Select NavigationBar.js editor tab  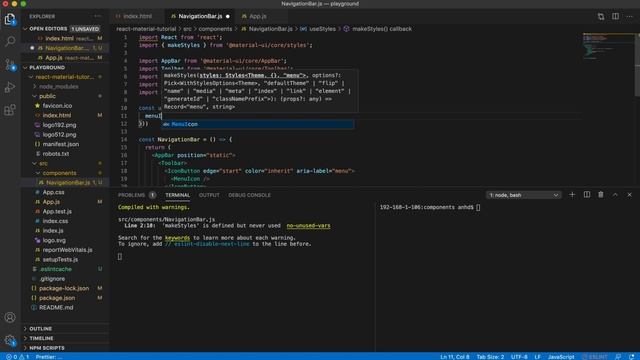coord(200,16)
